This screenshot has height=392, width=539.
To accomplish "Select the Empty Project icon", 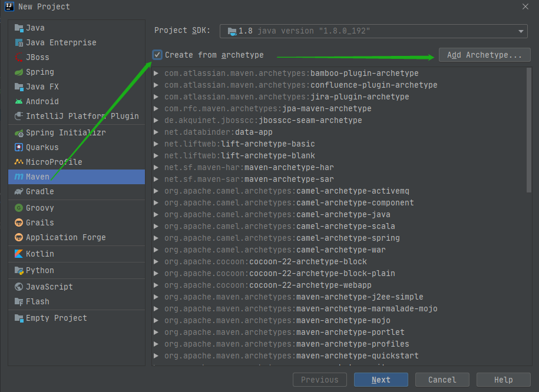I will coord(19,318).
